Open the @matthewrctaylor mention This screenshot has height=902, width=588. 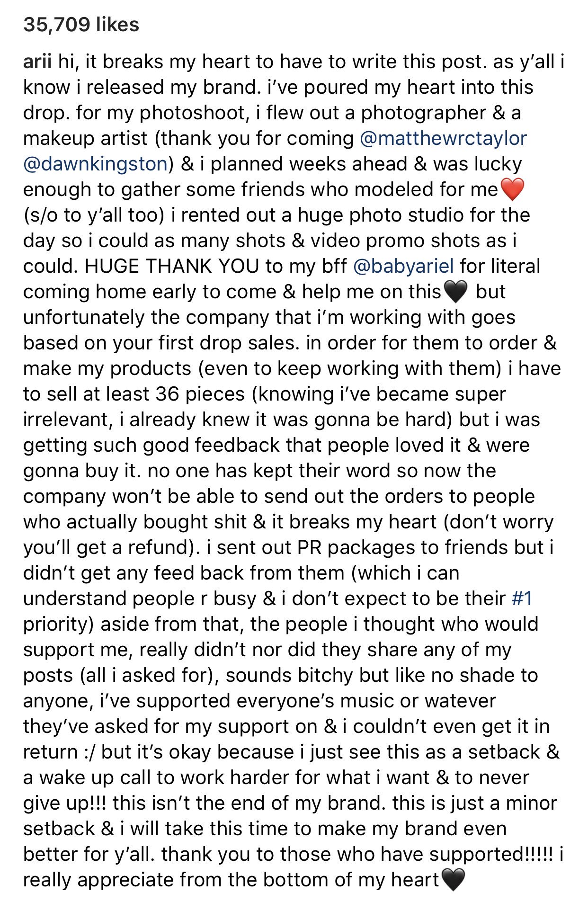click(443, 138)
